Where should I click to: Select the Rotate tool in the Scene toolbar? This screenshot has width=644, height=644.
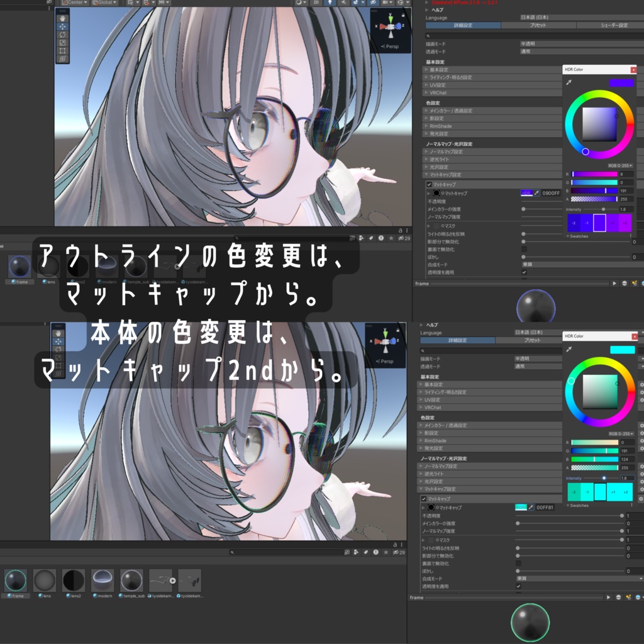pyautogui.click(x=62, y=35)
